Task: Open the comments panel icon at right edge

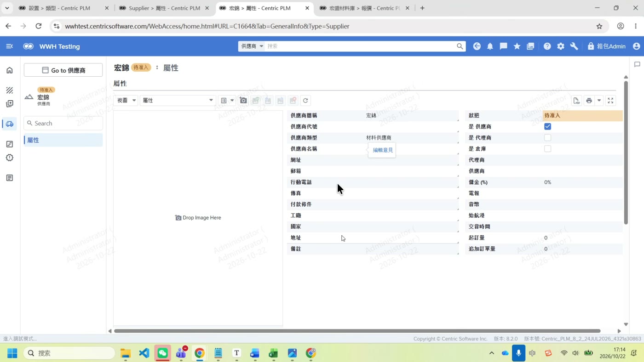Action: pos(637,65)
